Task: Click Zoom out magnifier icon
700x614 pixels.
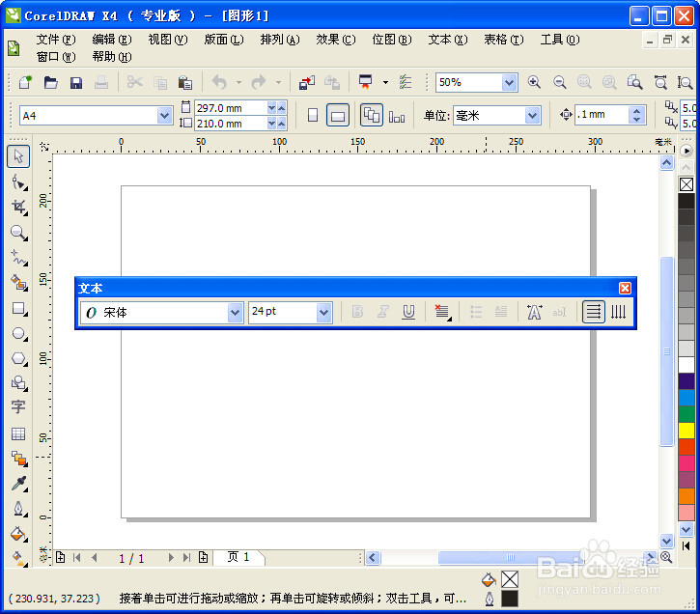Action: 559,83
